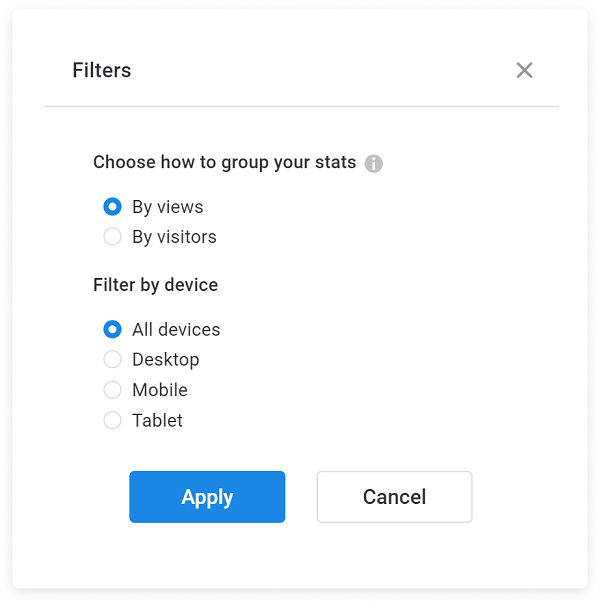Click the By views label text

(x=168, y=207)
